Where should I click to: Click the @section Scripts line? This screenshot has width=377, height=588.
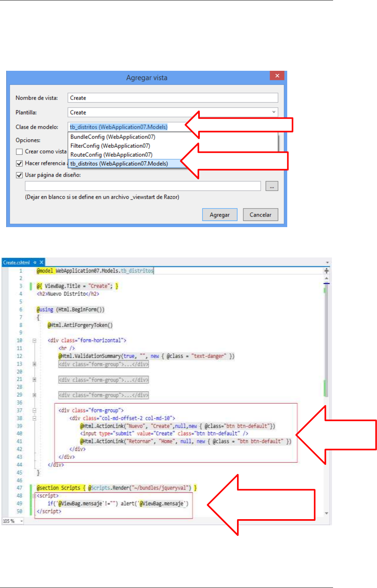pyautogui.click(x=117, y=488)
